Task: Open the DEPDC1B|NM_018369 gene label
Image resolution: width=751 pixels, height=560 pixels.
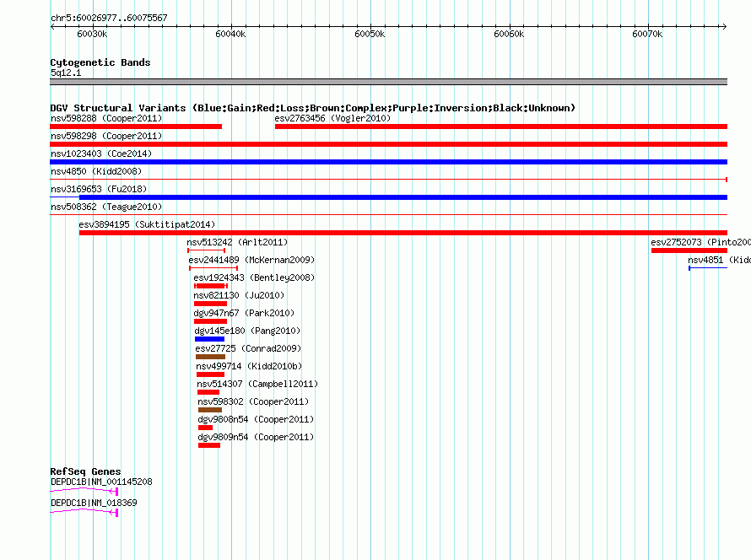Action: click(x=94, y=503)
